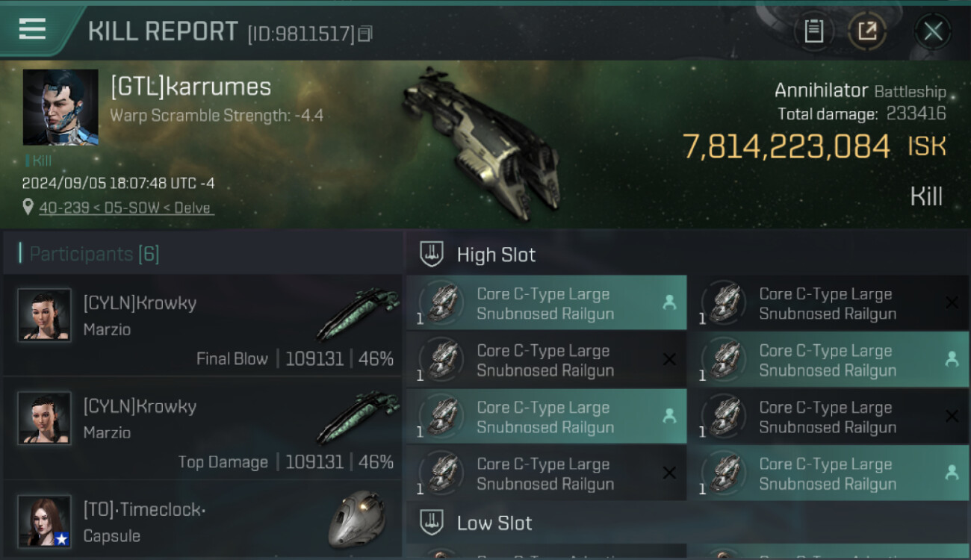Select the Participants [6] header
This screenshot has width=971, height=560.
94,254
